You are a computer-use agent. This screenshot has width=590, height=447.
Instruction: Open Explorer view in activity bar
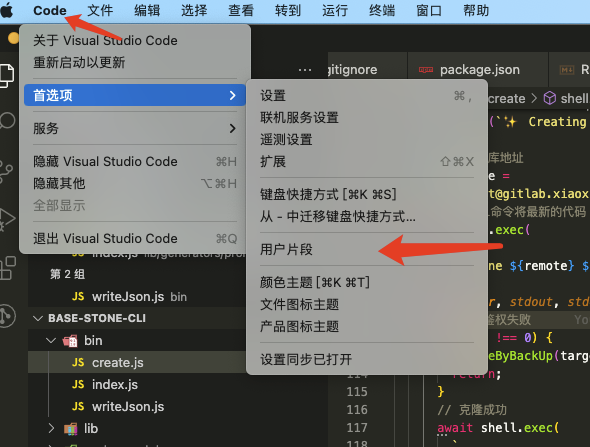(x=7, y=75)
